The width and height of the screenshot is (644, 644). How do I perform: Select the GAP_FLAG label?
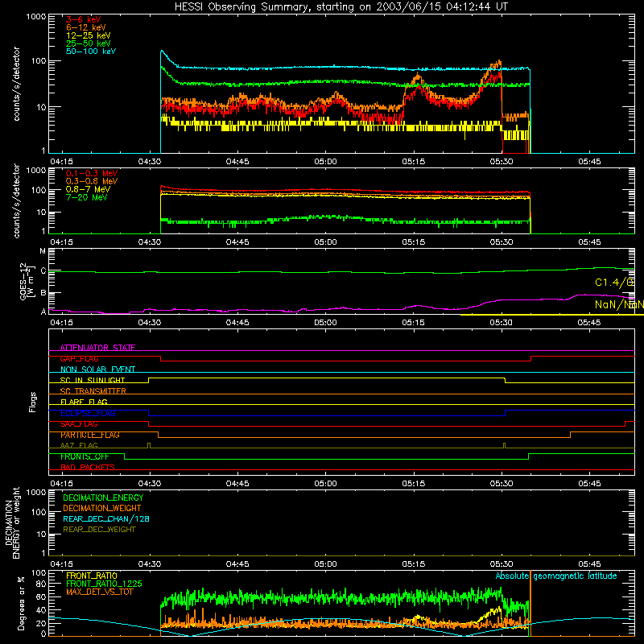click(79, 358)
